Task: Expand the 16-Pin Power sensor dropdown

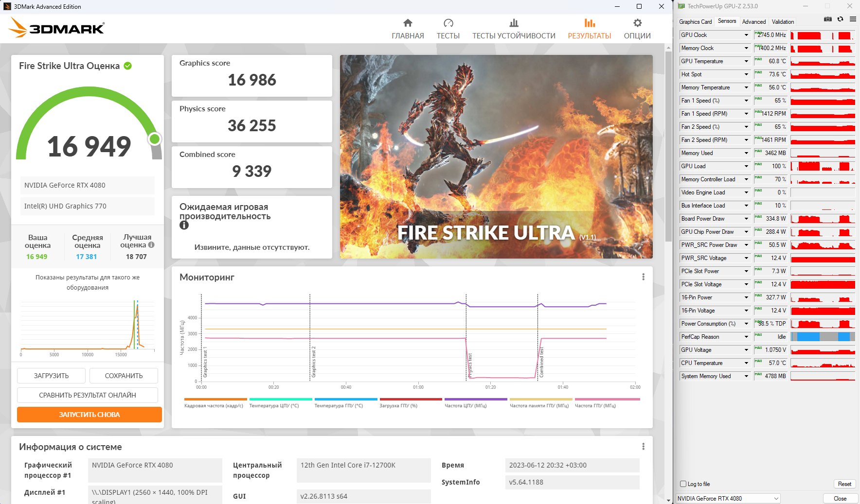Action: pyautogui.click(x=746, y=297)
